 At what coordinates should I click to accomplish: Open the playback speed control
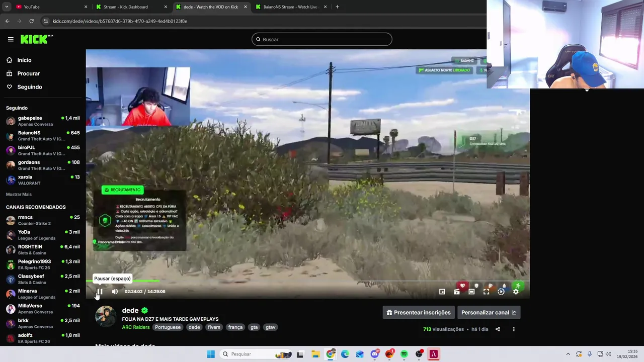coord(501,292)
